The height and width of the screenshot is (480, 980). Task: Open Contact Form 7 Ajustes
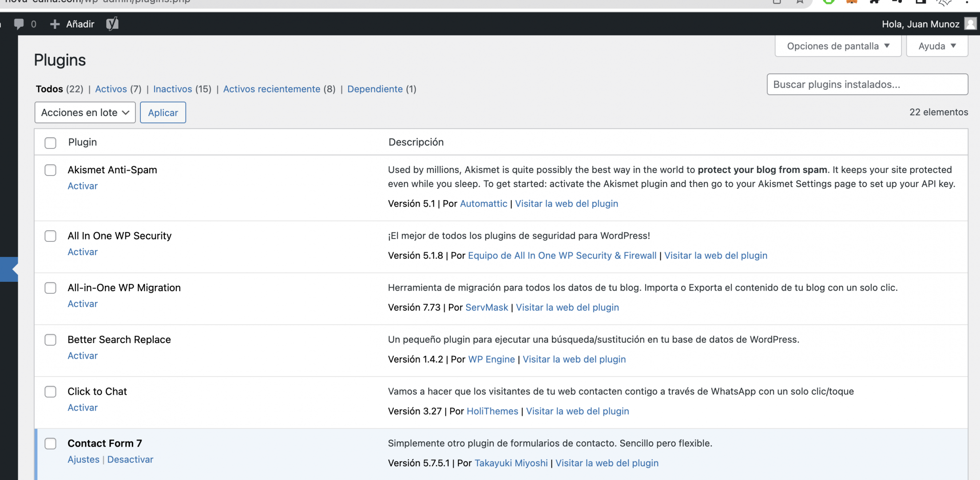click(83, 460)
